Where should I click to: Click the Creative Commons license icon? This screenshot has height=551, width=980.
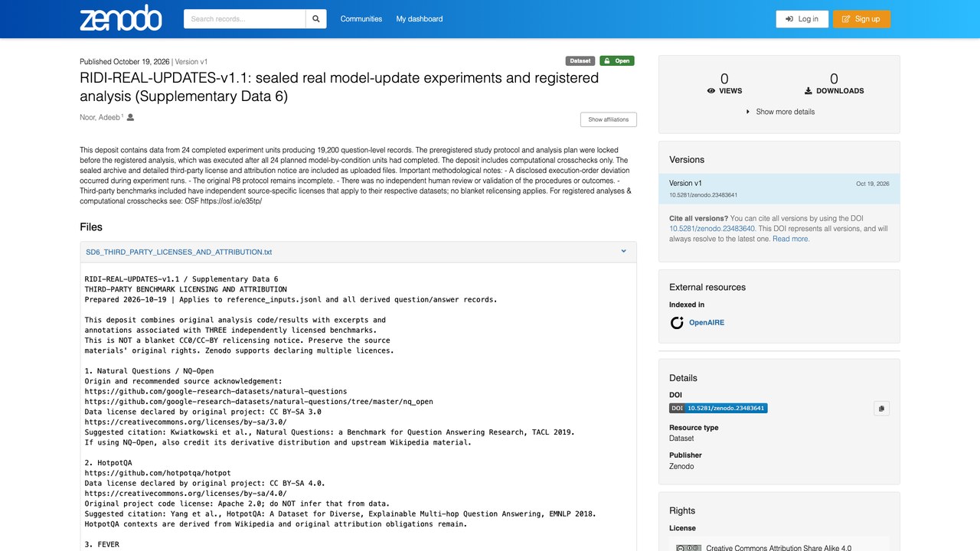point(688,547)
